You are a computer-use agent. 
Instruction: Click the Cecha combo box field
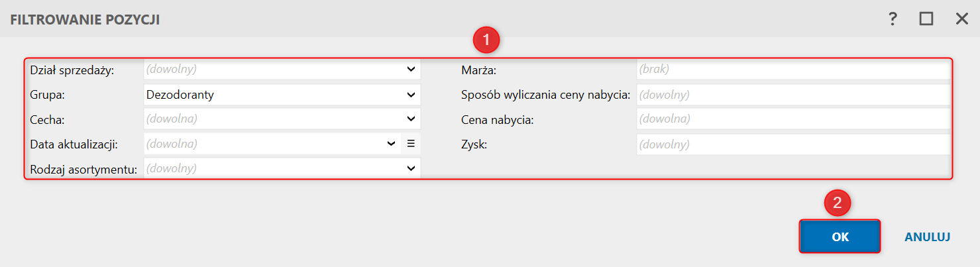pos(272,119)
